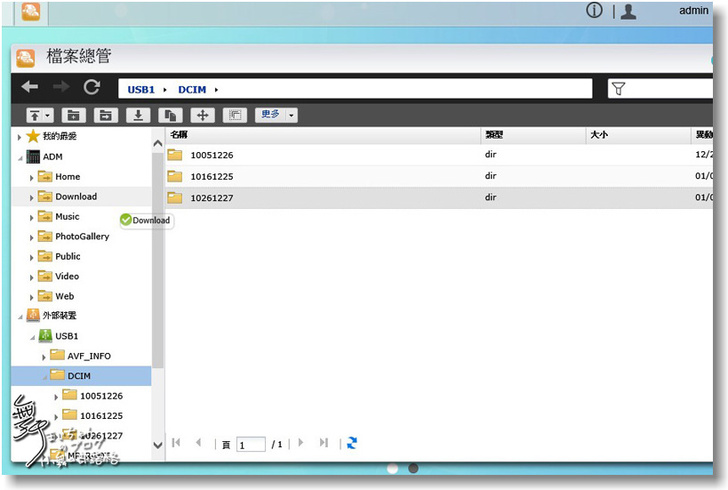
Task: Reload the current folder view
Action: click(91, 86)
